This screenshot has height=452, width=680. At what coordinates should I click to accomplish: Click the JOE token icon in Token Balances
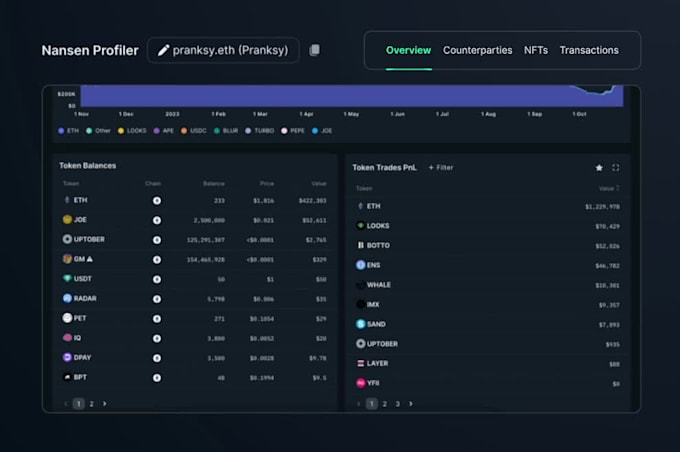(67, 219)
